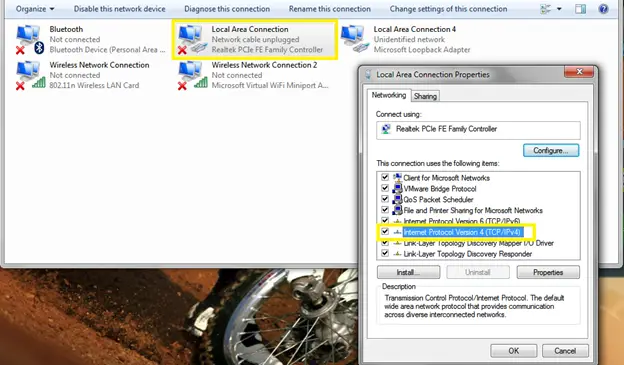Click the Microsoft Loopback Adapter text
Image resolution: width=624 pixels, height=365 pixels.
(x=422, y=50)
